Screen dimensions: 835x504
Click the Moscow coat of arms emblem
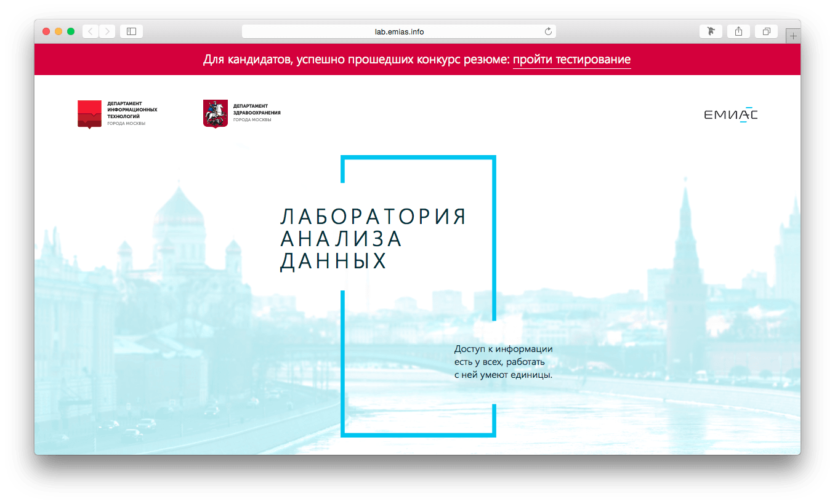[x=216, y=114]
